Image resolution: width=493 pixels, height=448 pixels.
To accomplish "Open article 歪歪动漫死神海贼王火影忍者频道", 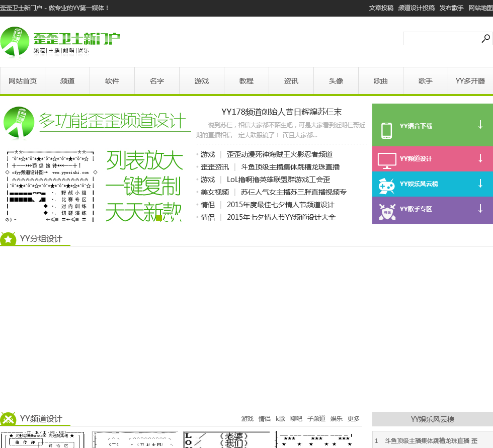I will click(x=280, y=154).
